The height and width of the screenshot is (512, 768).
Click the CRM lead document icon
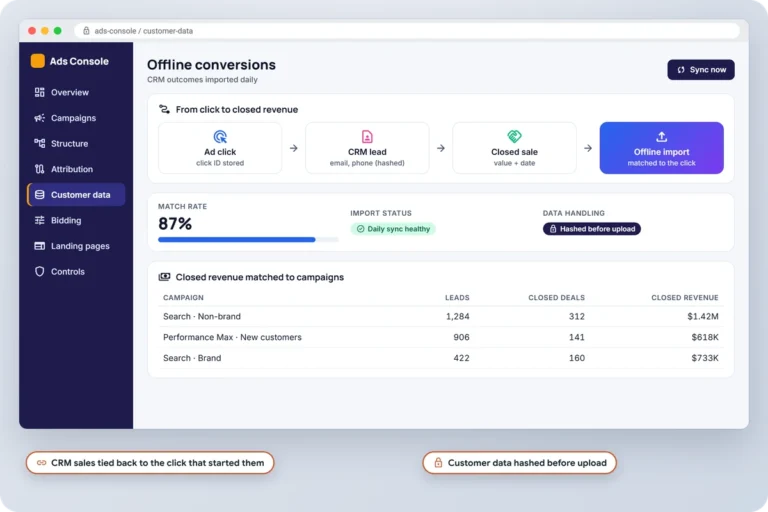click(x=367, y=137)
